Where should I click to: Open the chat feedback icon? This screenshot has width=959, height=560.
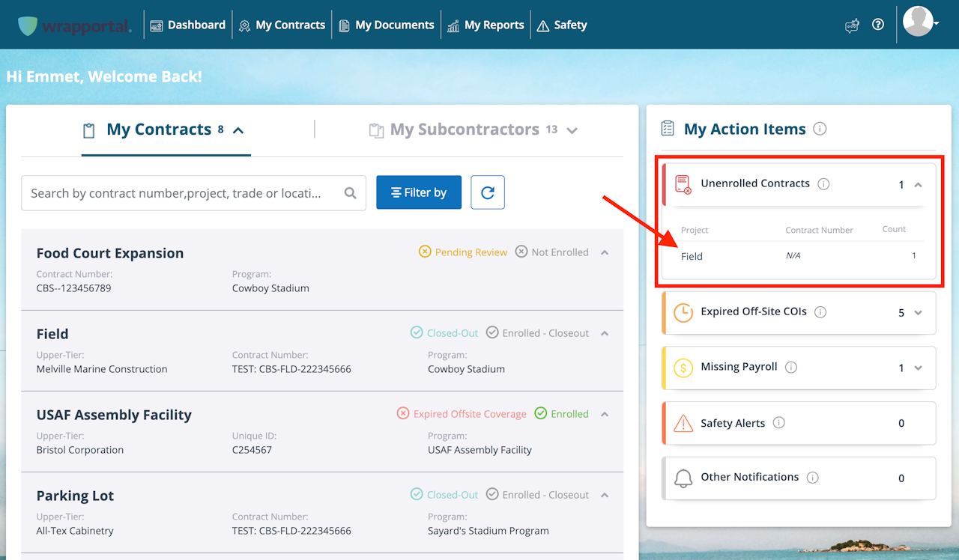[852, 25]
